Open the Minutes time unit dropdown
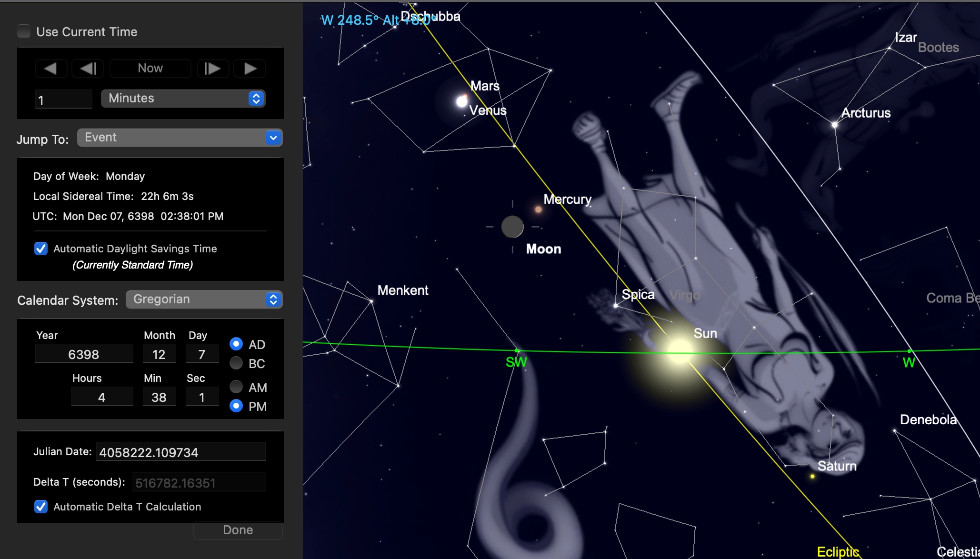The height and width of the screenshot is (559, 980). click(x=183, y=99)
